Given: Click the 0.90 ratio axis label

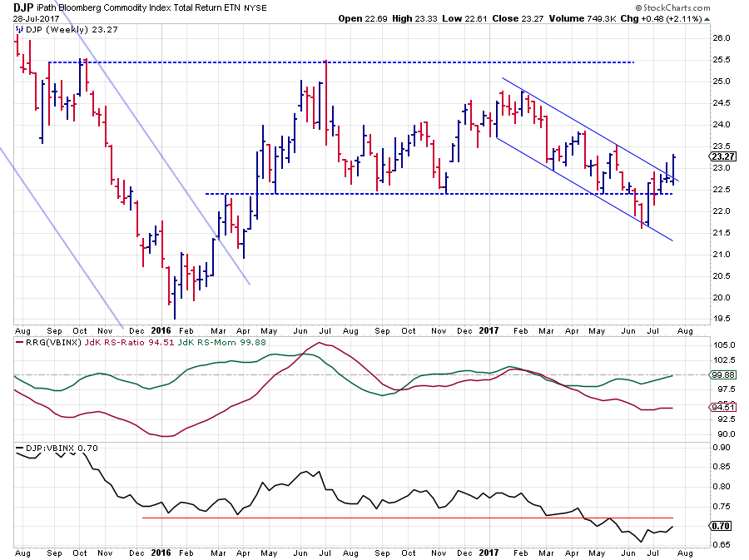Looking at the screenshot, I should [722, 448].
